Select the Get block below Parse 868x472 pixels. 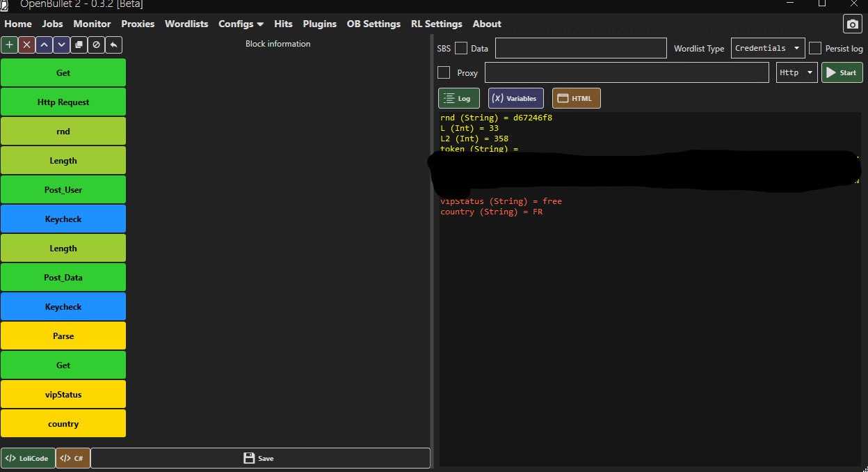63,365
